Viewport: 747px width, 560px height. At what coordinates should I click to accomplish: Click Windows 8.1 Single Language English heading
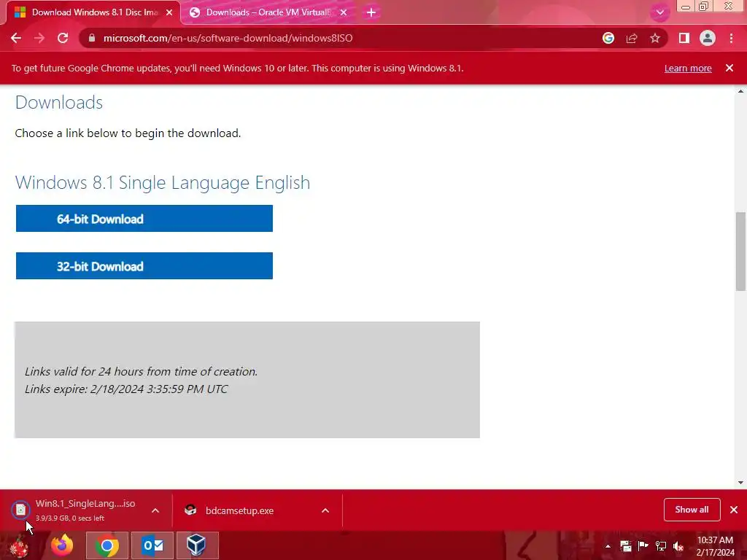coord(163,183)
